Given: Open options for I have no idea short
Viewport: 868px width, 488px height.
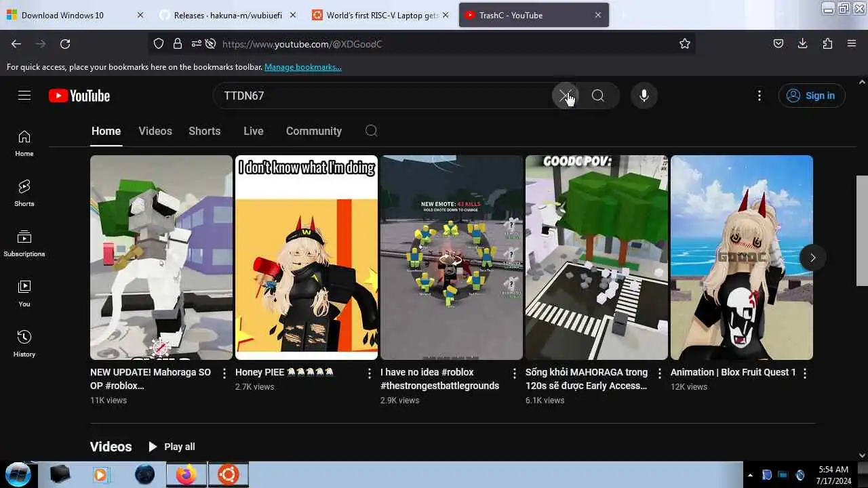Looking at the screenshot, I should 515,373.
